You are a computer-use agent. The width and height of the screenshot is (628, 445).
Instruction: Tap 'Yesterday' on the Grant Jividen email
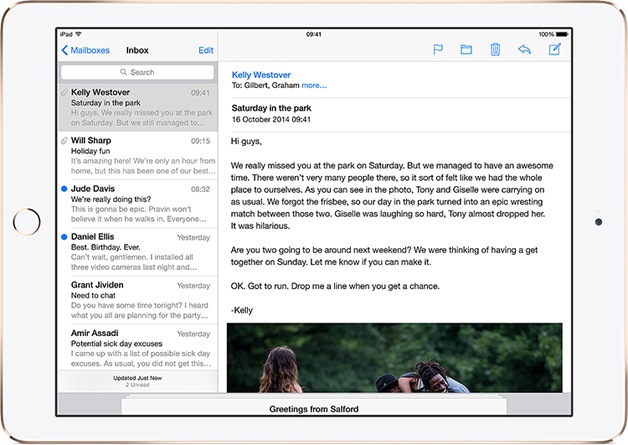coord(193,286)
